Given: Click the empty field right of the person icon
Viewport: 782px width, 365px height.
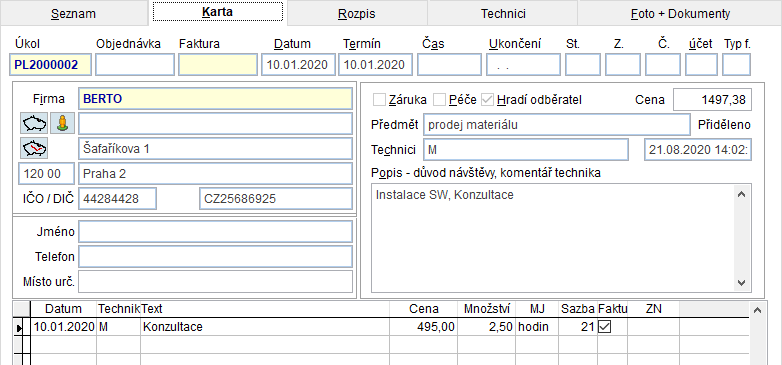Looking at the screenshot, I should tap(215, 123).
